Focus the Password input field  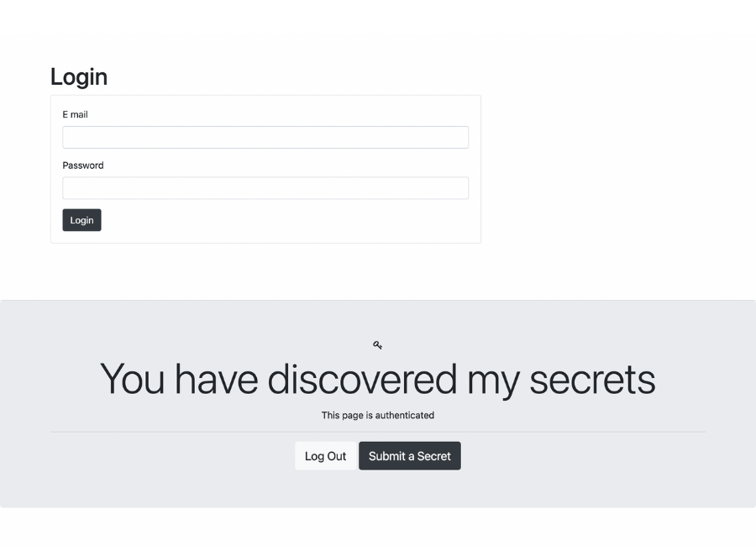(265, 188)
